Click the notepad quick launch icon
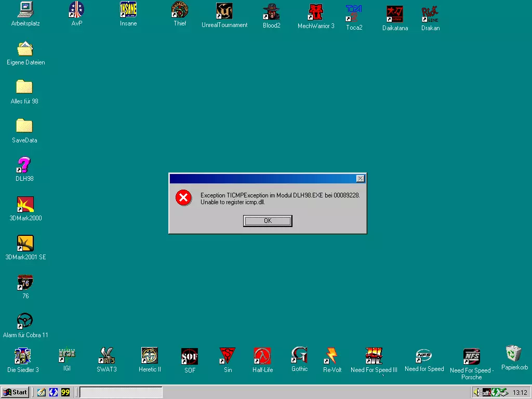 tap(42, 393)
